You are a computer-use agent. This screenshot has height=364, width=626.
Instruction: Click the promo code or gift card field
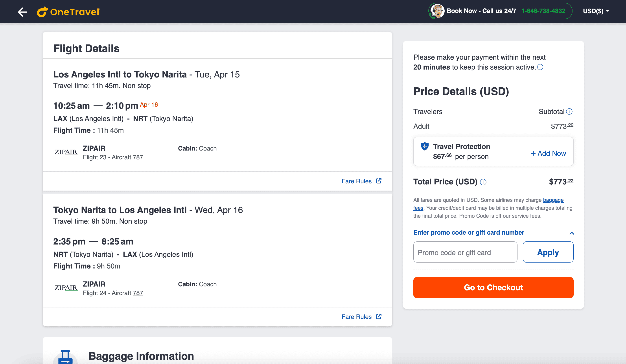[x=465, y=252]
